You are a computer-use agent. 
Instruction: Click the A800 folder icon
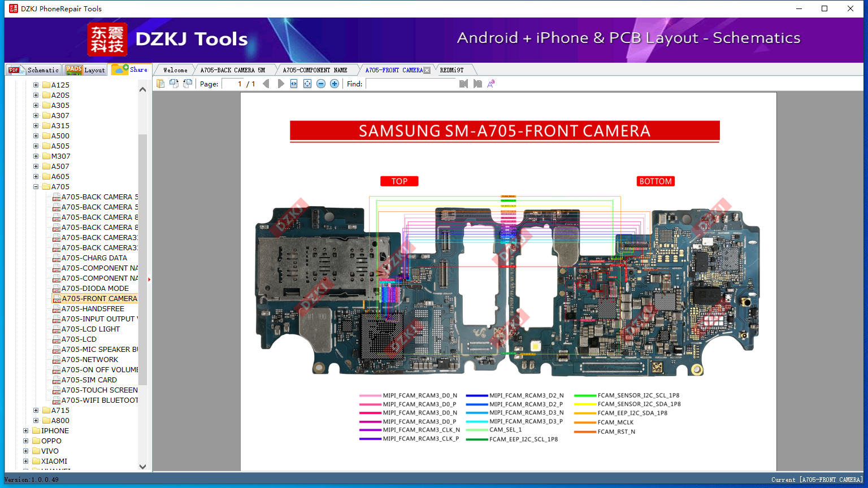click(x=46, y=421)
